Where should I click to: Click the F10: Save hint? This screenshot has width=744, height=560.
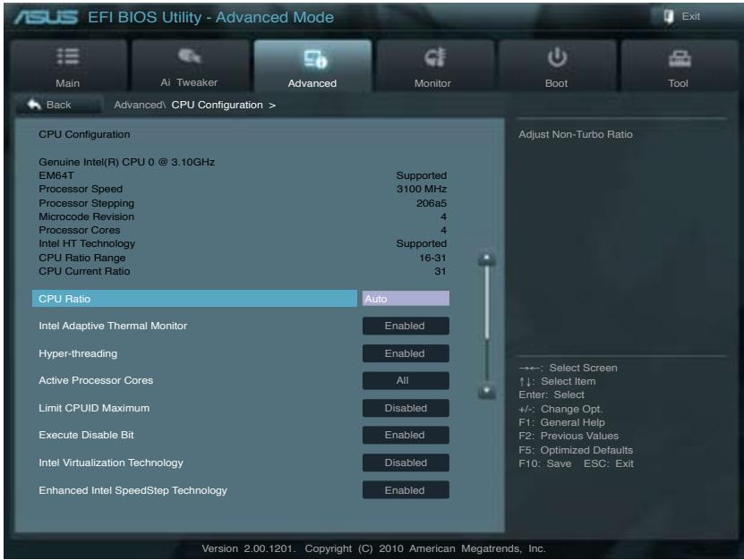pos(544,463)
